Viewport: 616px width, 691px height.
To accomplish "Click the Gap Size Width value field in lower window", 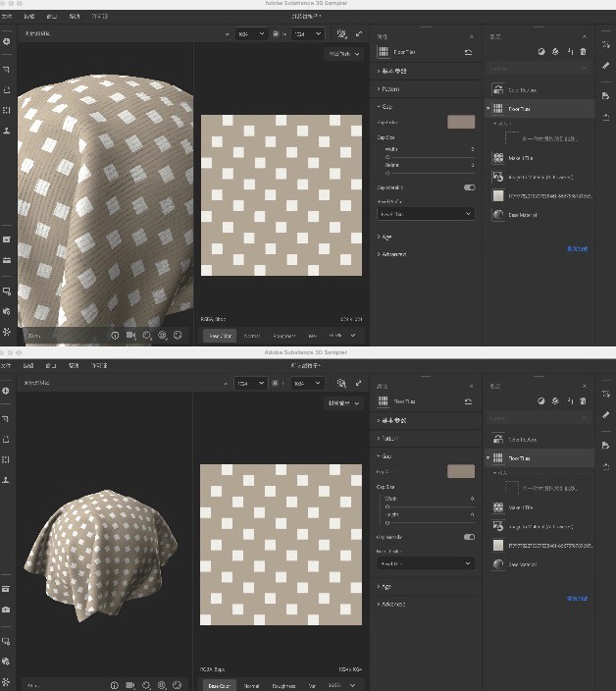I will click(472, 499).
